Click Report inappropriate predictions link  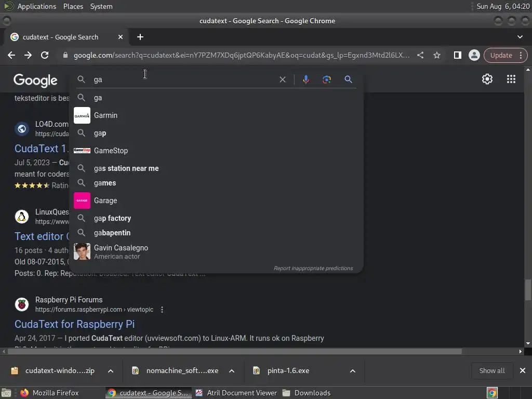click(x=313, y=268)
